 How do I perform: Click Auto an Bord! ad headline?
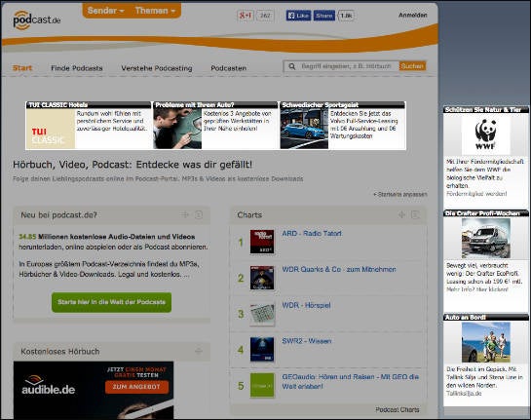click(x=466, y=318)
